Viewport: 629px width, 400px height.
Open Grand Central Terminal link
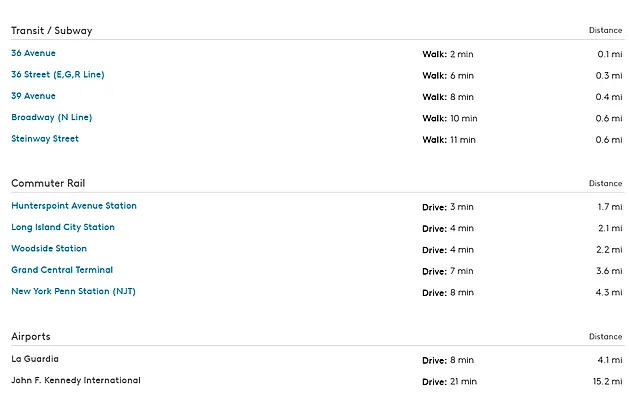(62, 270)
